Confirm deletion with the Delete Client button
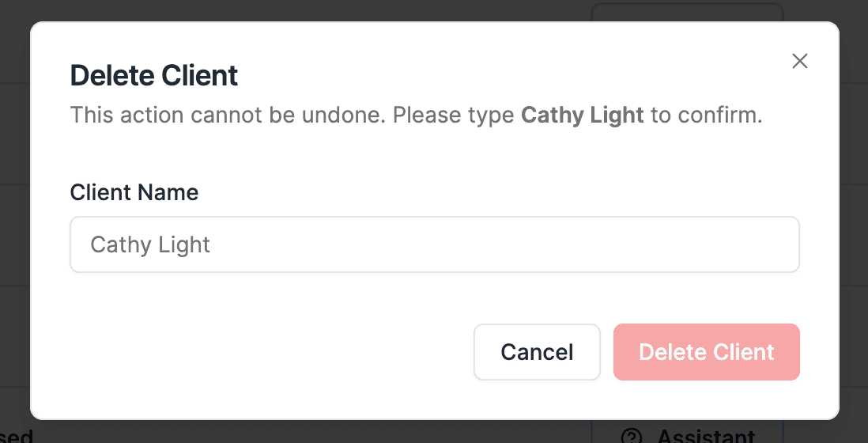868x443 pixels. [706, 352]
